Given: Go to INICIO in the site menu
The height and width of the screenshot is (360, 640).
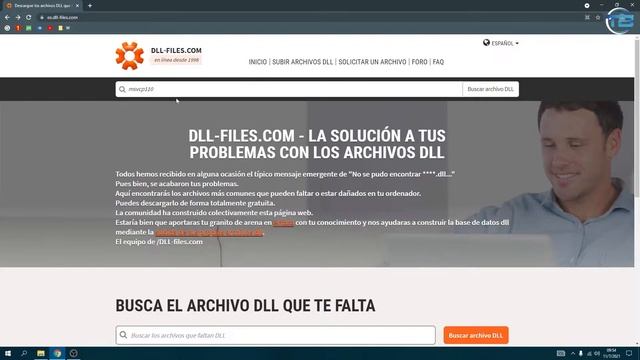Looking at the screenshot, I should (x=258, y=62).
